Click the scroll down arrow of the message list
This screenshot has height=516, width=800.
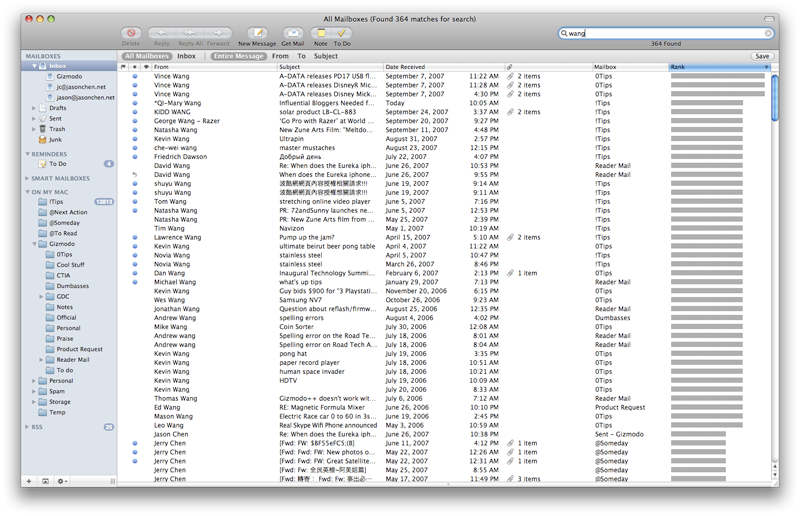coord(775,475)
